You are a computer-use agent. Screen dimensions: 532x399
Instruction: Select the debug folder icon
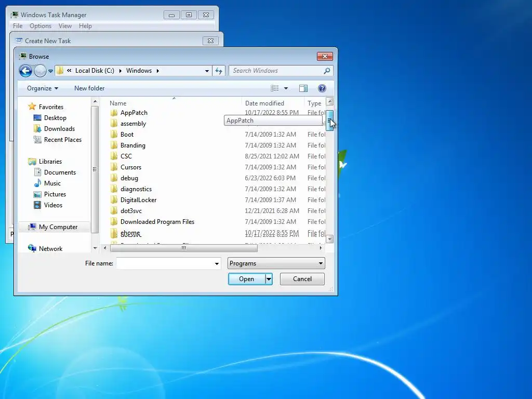click(114, 178)
